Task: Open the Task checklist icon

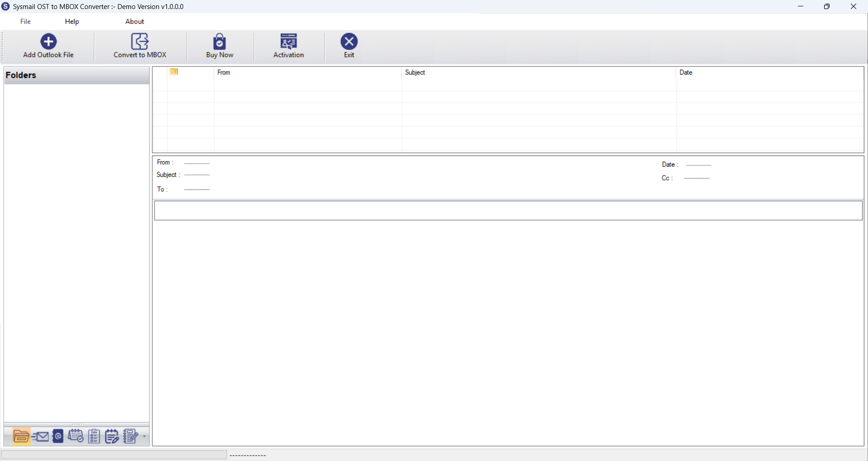Action: pos(94,437)
